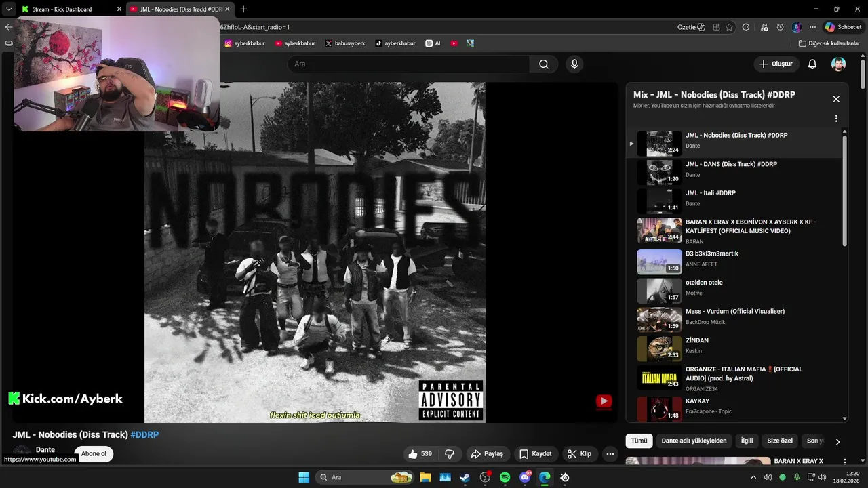The image size is (868, 488).
Task: Select currently playing JML - Nobodies playlist row
Action: [x=735, y=143]
